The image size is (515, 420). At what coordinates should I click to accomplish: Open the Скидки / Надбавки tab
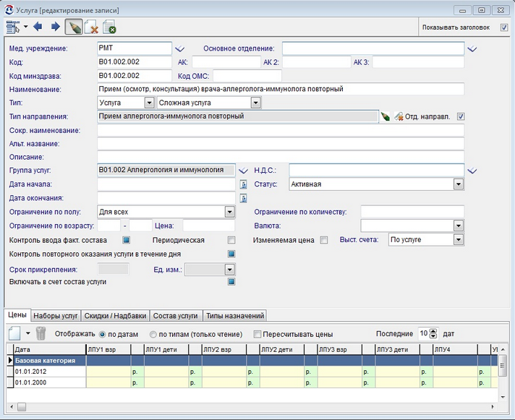coord(115,316)
